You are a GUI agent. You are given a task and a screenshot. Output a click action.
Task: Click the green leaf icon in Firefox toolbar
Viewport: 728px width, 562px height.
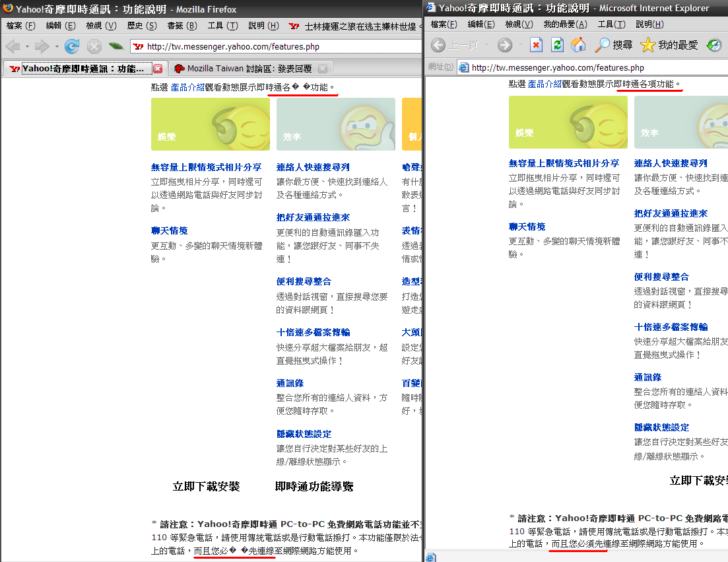pyautogui.click(x=117, y=46)
